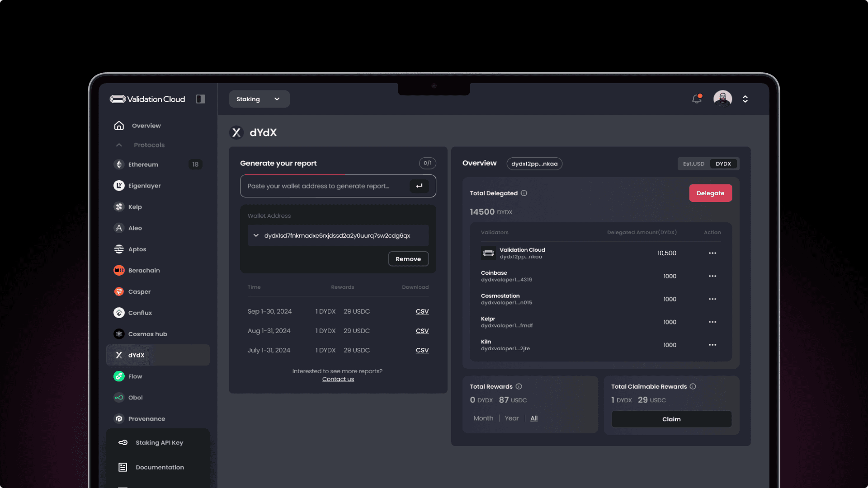Submit wallet address with enter arrow icon
This screenshot has height=488, width=868.
pos(419,186)
